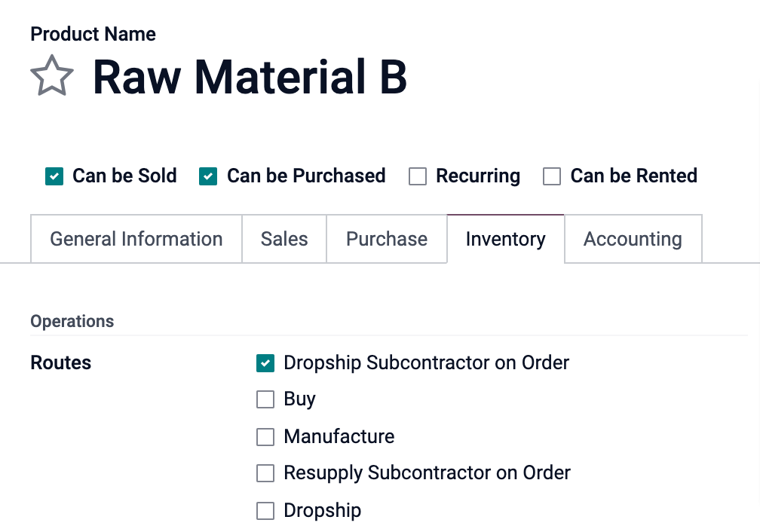
Task: Open the Sales tab
Action: [x=284, y=239]
